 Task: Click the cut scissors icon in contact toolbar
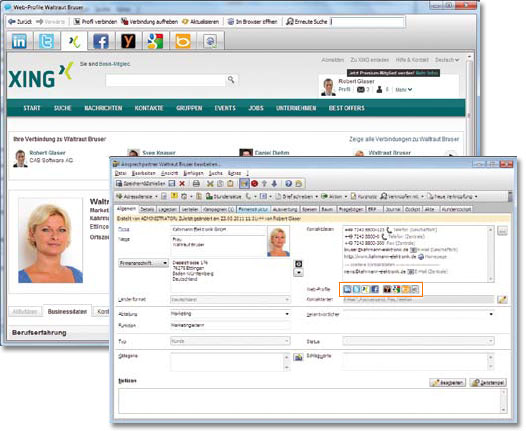[x=210, y=183]
